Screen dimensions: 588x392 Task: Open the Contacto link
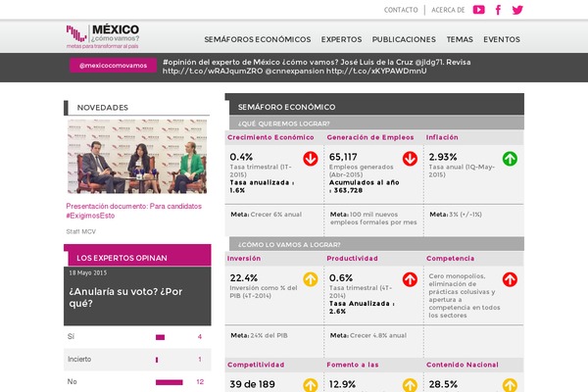pyautogui.click(x=401, y=10)
